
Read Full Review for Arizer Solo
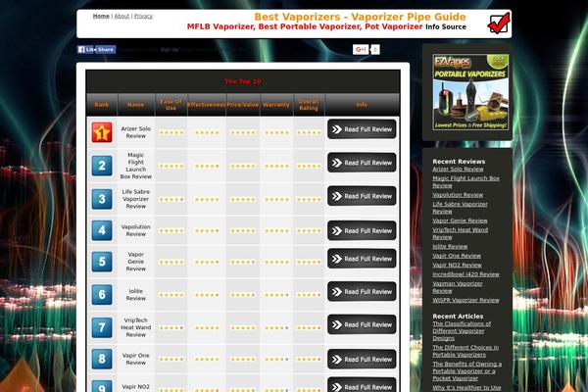point(362,129)
